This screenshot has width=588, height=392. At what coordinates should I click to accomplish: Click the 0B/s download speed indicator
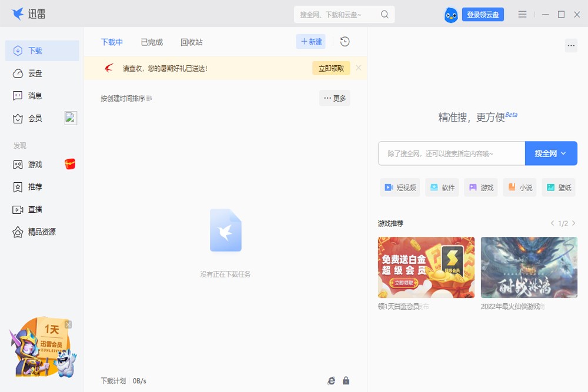pyautogui.click(x=139, y=381)
